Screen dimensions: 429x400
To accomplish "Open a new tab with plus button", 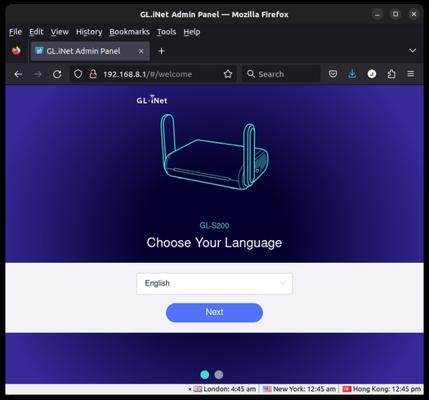I will (161, 51).
